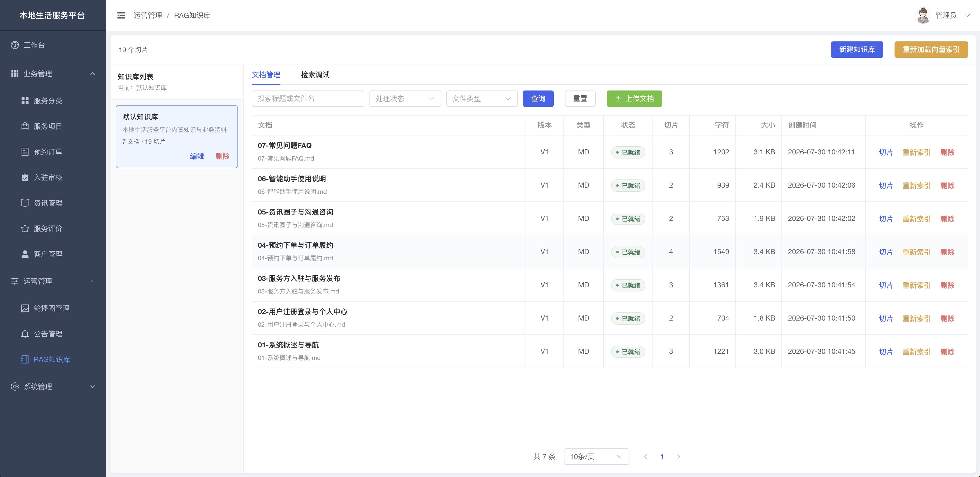
Task: Click the 系统管理 gear icon
Action: coord(15,386)
